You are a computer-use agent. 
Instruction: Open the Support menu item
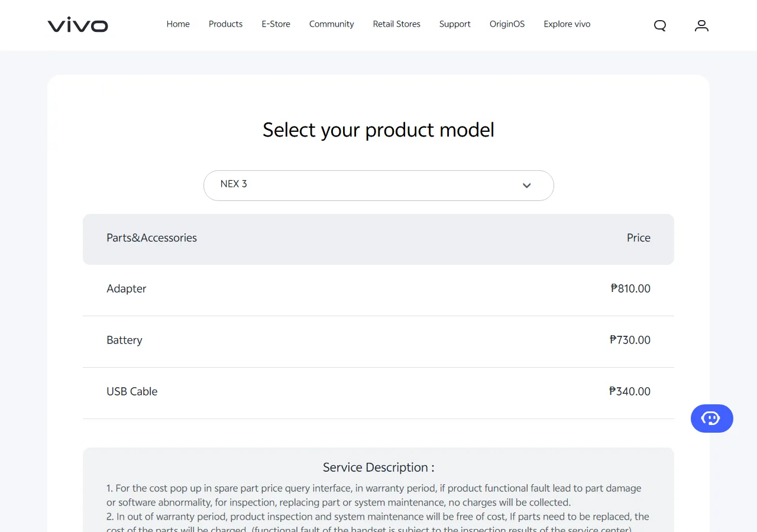[x=455, y=24]
